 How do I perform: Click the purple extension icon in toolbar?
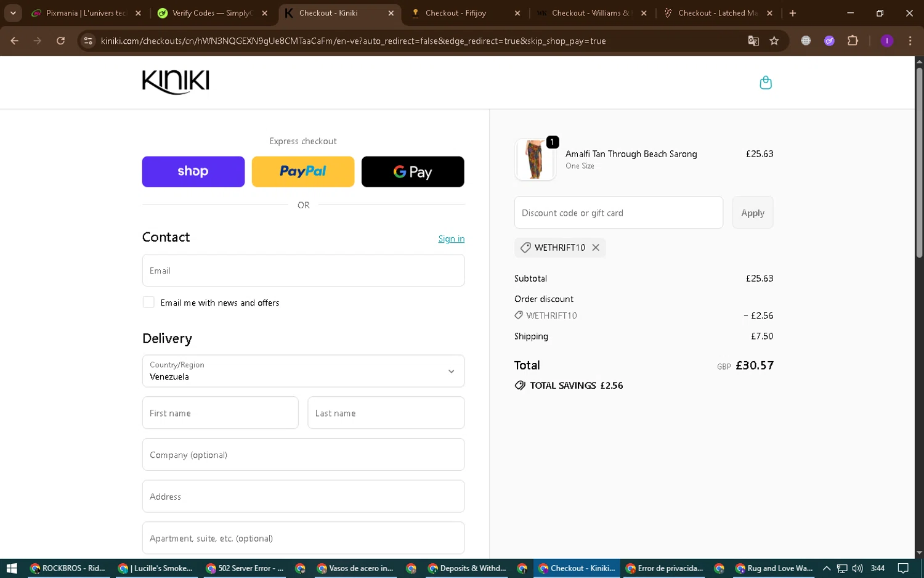point(829,41)
